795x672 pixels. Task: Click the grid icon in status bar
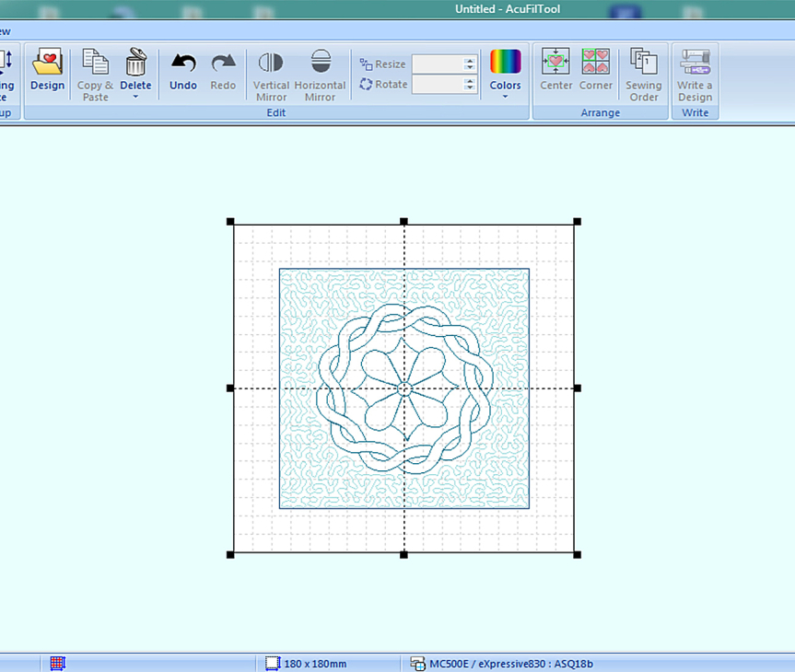coord(57,663)
